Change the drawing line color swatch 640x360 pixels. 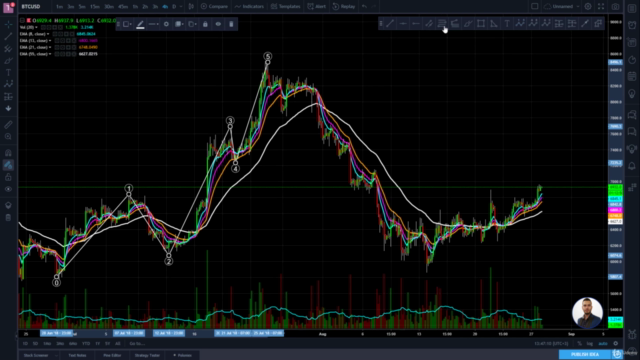(x=140, y=24)
